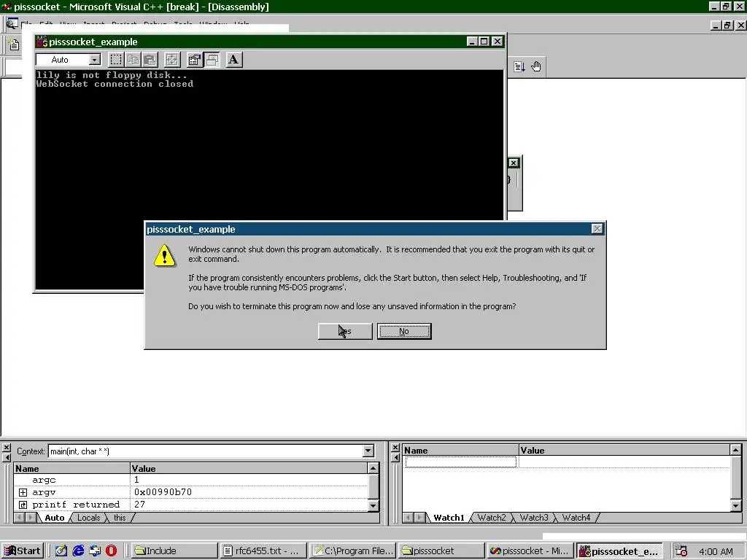This screenshot has height=560, width=747.
Task: Launch Opera from quick launch
Action: 111,551
